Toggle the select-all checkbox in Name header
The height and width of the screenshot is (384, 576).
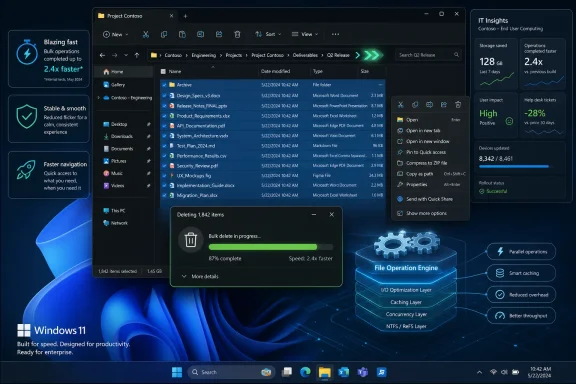163,71
